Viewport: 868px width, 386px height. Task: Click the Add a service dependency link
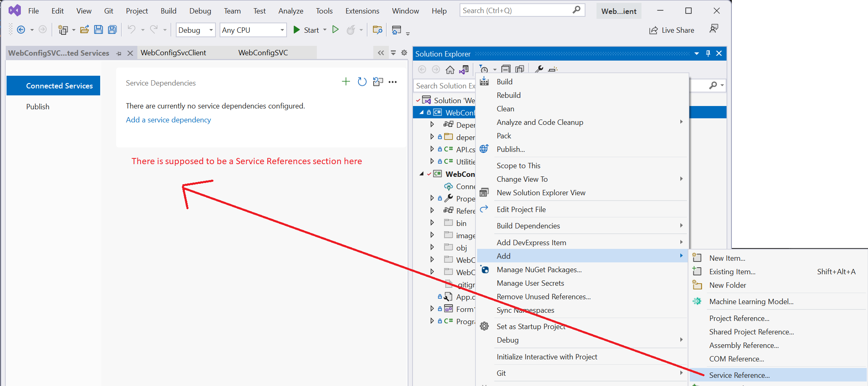click(168, 120)
